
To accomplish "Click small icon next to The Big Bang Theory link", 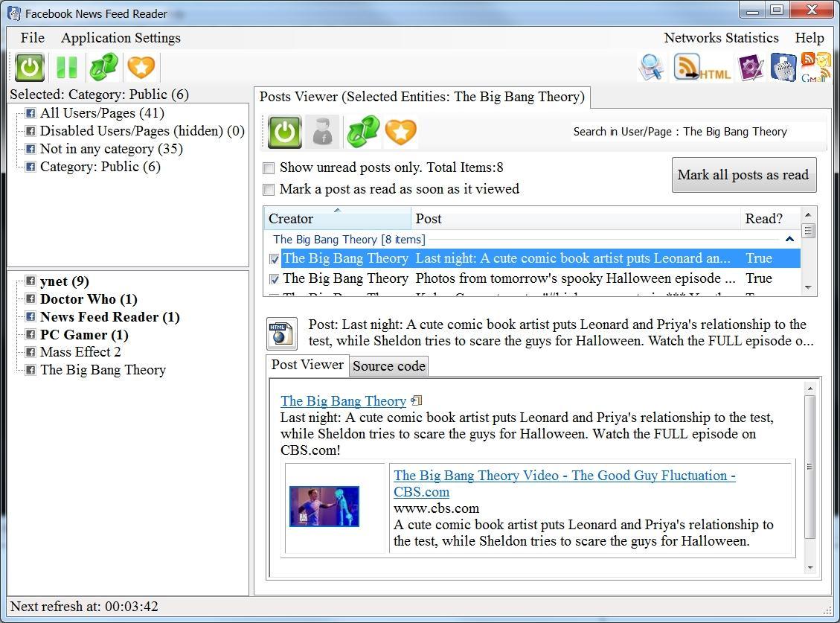I will point(416,400).
